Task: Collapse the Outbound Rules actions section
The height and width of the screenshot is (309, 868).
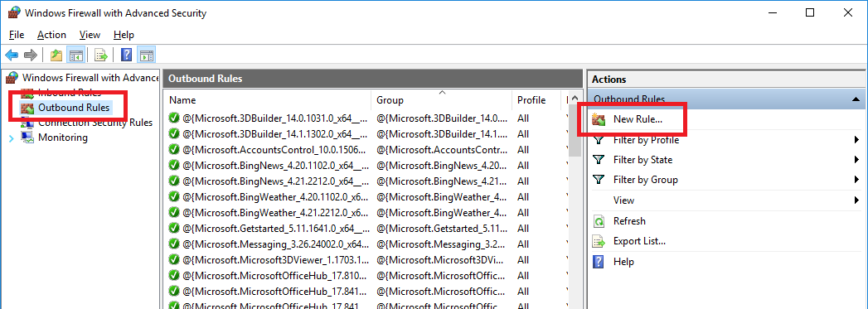Action: (856, 99)
